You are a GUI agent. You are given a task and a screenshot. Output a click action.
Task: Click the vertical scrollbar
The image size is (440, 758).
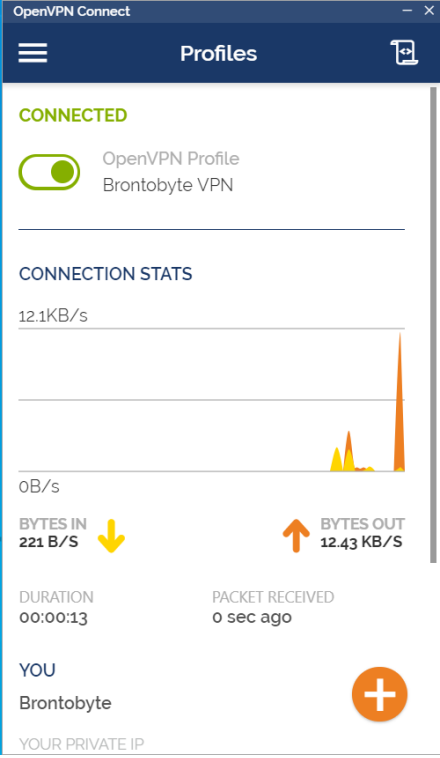pyautogui.click(x=433, y=325)
